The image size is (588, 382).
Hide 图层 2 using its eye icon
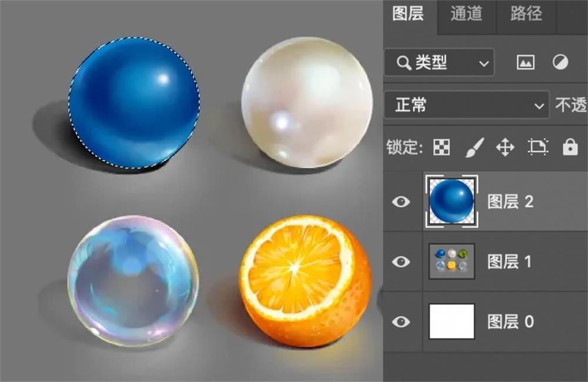(x=401, y=202)
